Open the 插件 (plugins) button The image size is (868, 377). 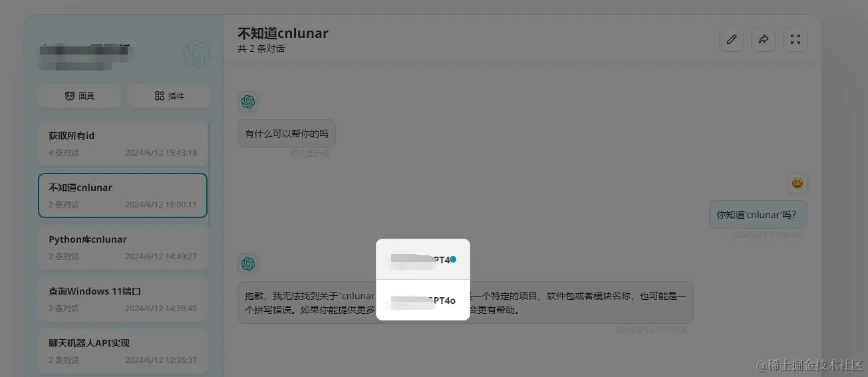pyautogui.click(x=169, y=96)
